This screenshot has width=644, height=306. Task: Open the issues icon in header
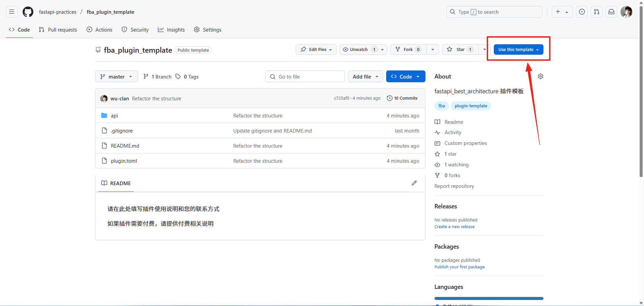pyautogui.click(x=582, y=12)
